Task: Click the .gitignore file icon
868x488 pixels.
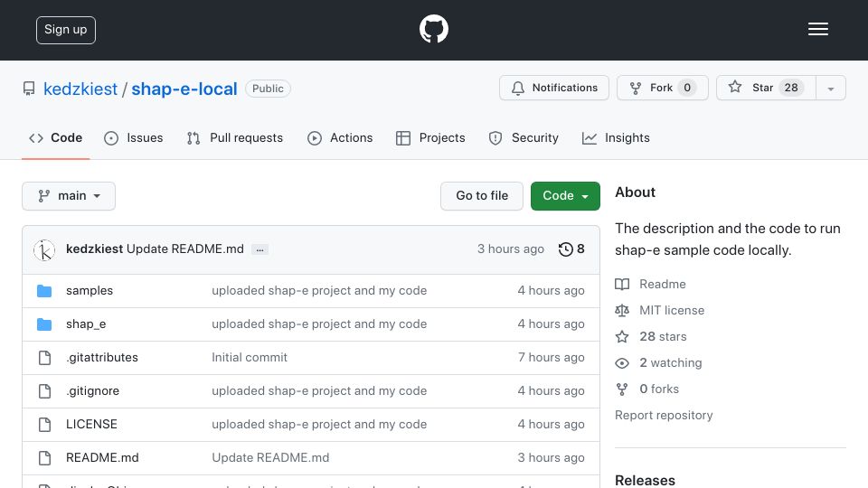Action: click(45, 391)
